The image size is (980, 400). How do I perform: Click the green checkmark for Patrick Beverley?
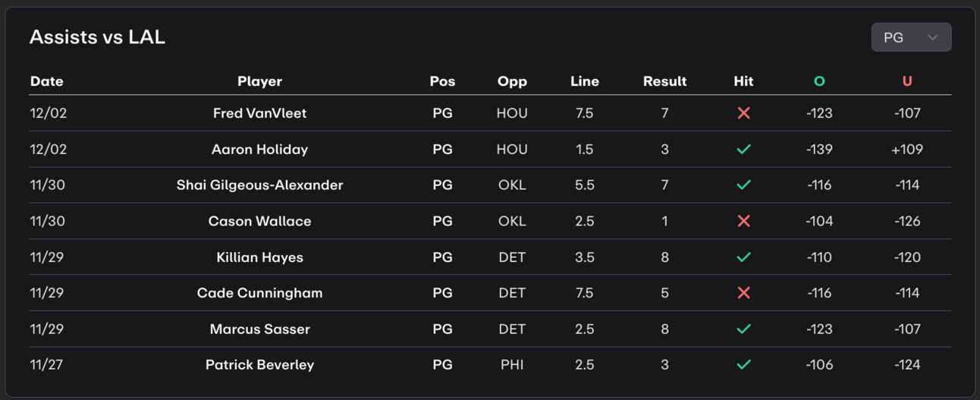(x=743, y=365)
